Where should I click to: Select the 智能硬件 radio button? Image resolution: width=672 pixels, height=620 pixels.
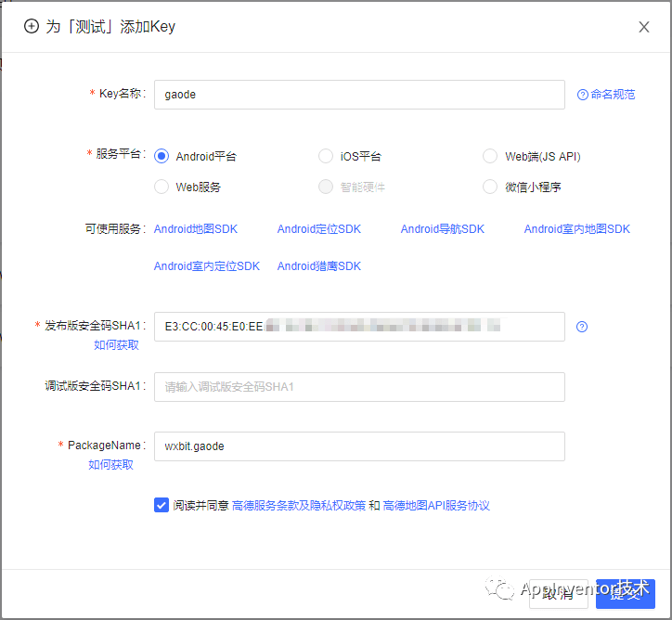coord(326,187)
